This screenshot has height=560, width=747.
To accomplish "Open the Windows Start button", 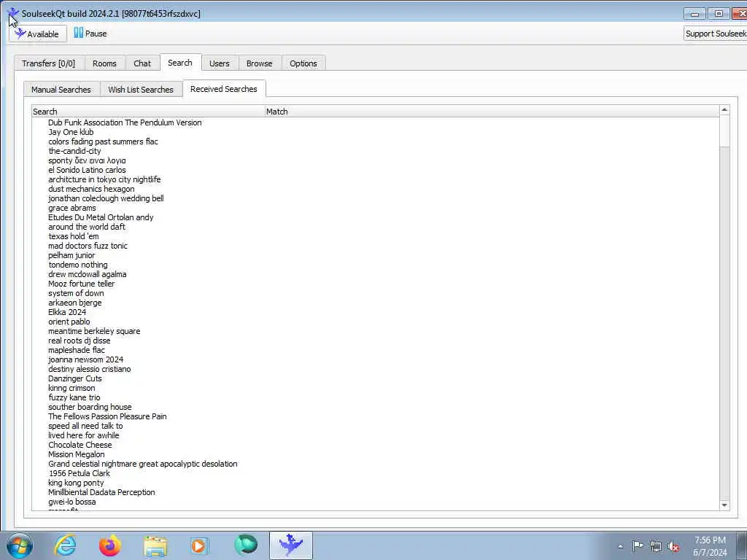I will coord(20,545).
